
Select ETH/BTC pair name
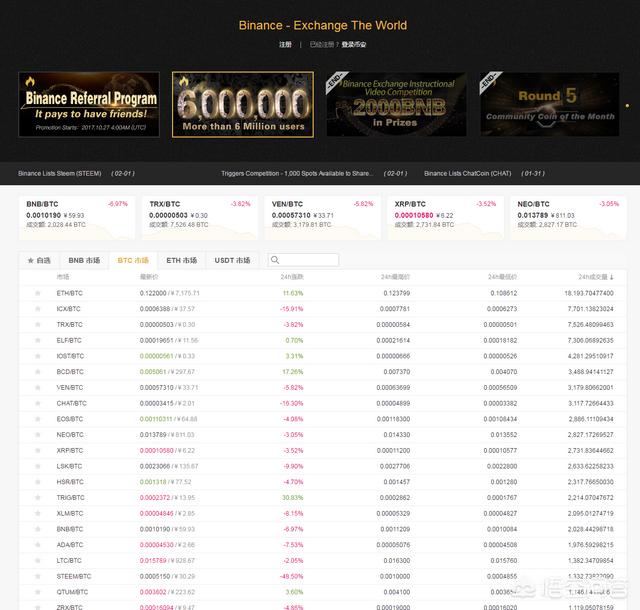coord(69,293)
